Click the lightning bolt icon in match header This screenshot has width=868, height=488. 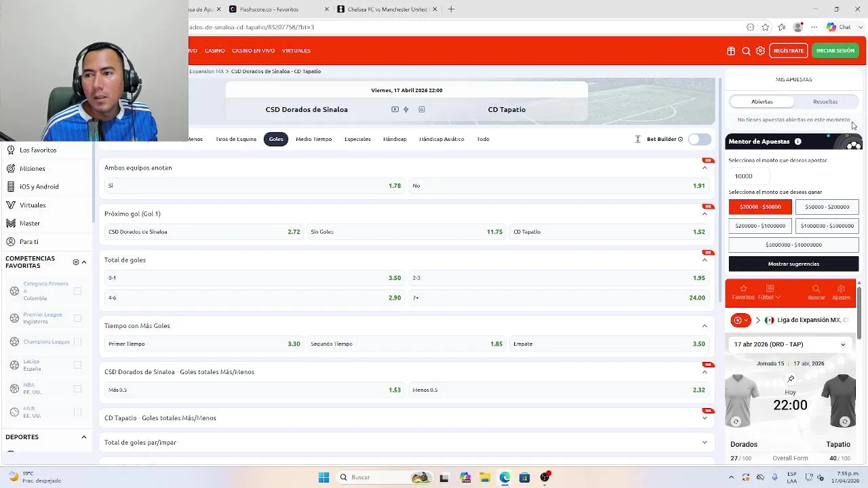coord(406,109)
